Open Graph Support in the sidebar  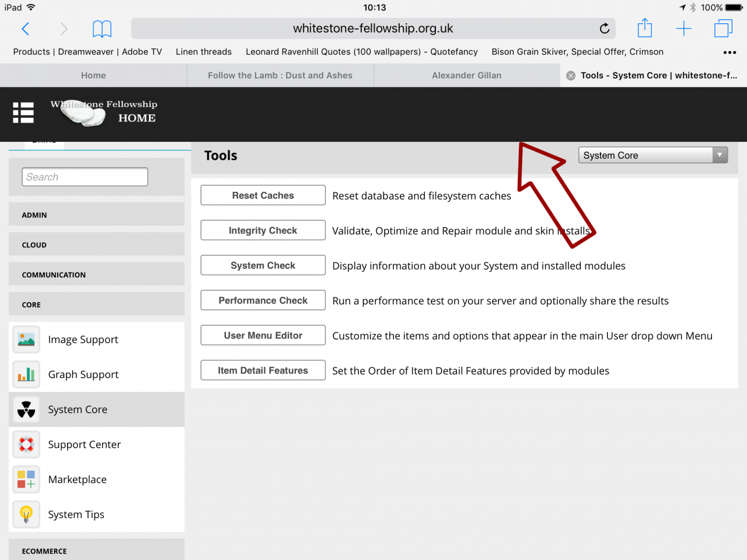point(96,374)
